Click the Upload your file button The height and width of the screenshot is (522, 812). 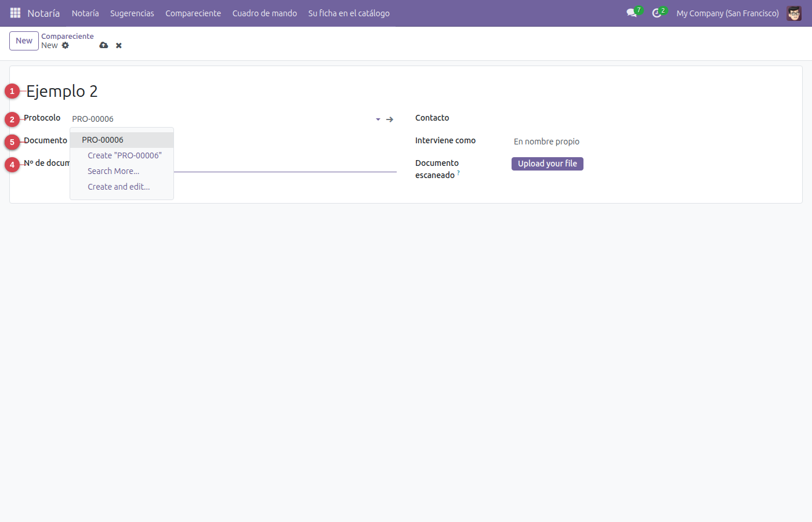(x=548, y=164)
